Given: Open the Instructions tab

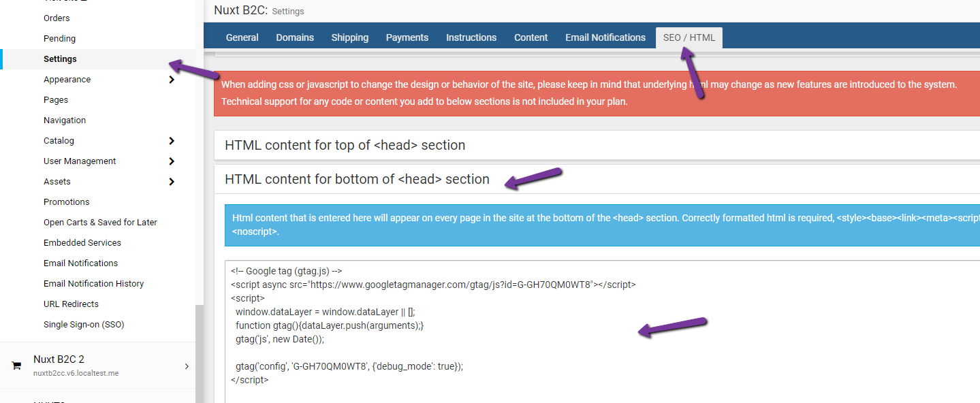Looking at the screenshot, I should click(x=471, y=37).
